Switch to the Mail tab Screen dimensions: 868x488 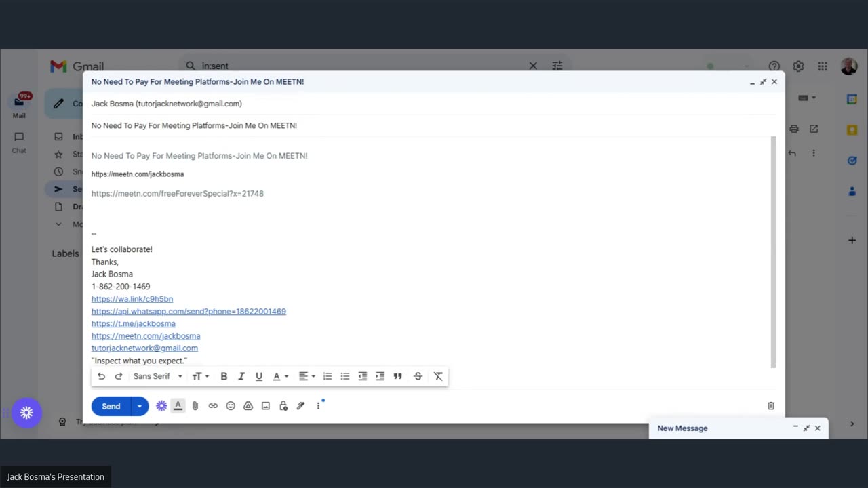point(19,106)
